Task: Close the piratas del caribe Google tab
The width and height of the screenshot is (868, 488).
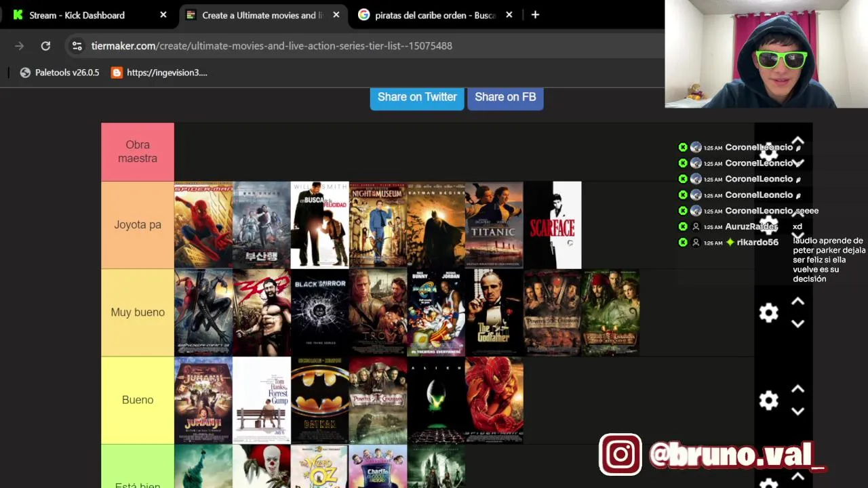Action: pyautogui.click(x=509, y=15)
